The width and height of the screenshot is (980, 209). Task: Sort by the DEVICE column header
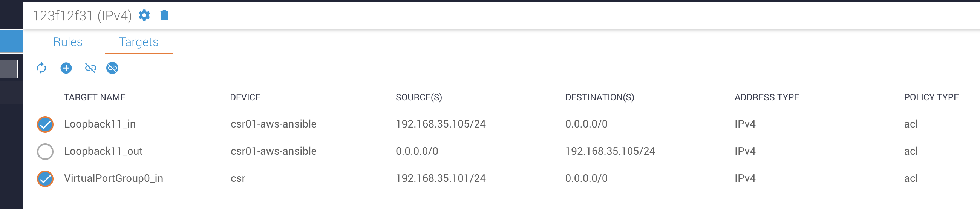coord(245,97)
